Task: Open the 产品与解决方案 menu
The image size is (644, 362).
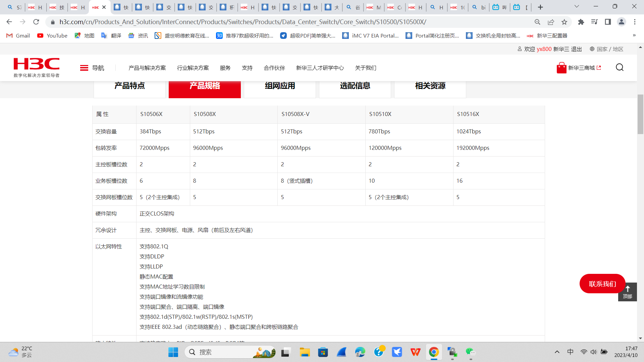Action: (147, 68)
